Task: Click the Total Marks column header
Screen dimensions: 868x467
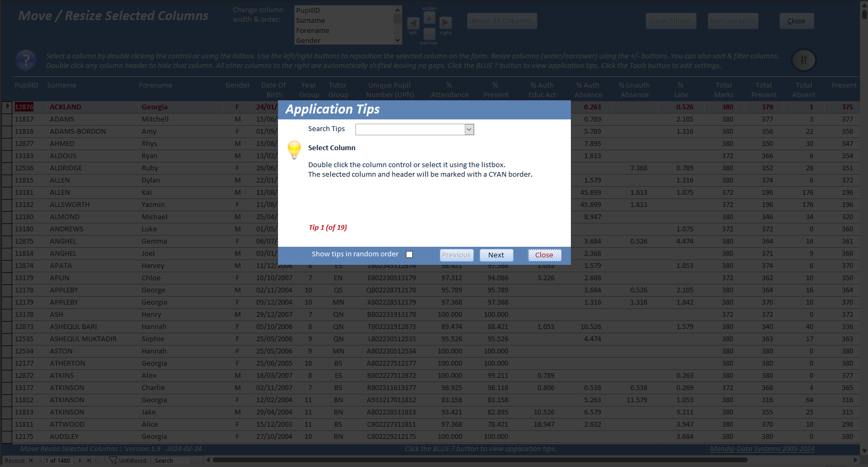Action: point(724,90)
